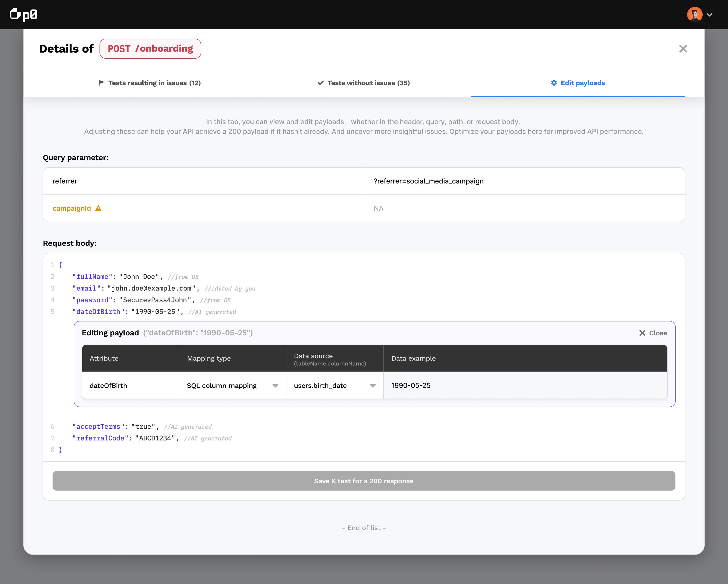Close the Editing payload panel
The height and width of the screenshot is (584, 728).
[x=653, y=333]
